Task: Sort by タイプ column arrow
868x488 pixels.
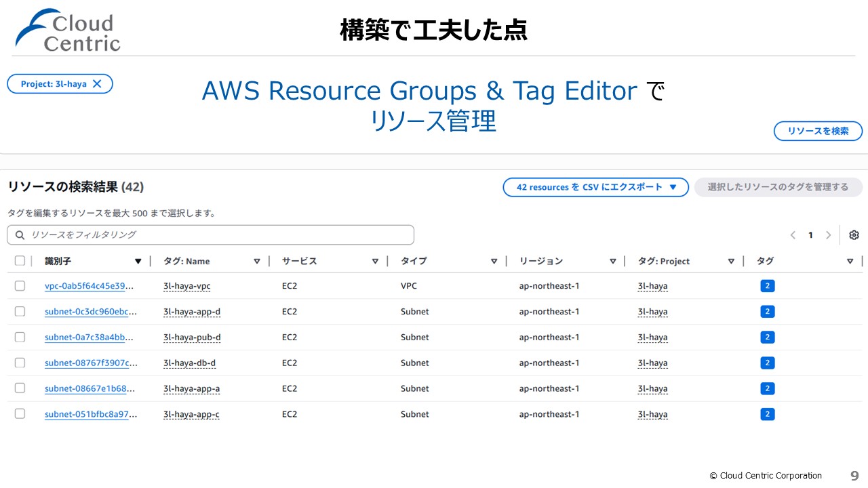Action: click(x=494, y=261)
